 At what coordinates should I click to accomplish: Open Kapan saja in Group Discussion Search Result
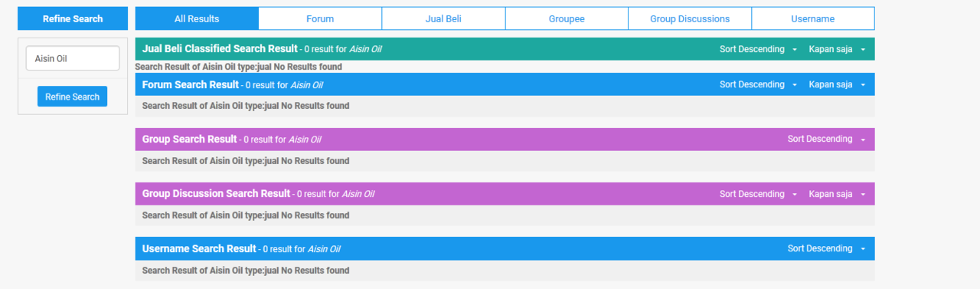[837, 194]
